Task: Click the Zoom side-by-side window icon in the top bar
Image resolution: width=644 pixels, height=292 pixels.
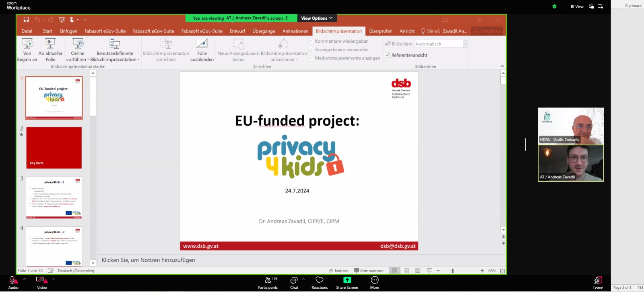Action: pyautogui.click(x=591, y=6)
